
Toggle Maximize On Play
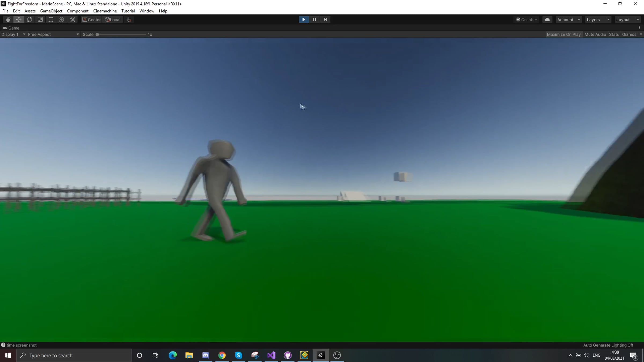tap(563, 34)
